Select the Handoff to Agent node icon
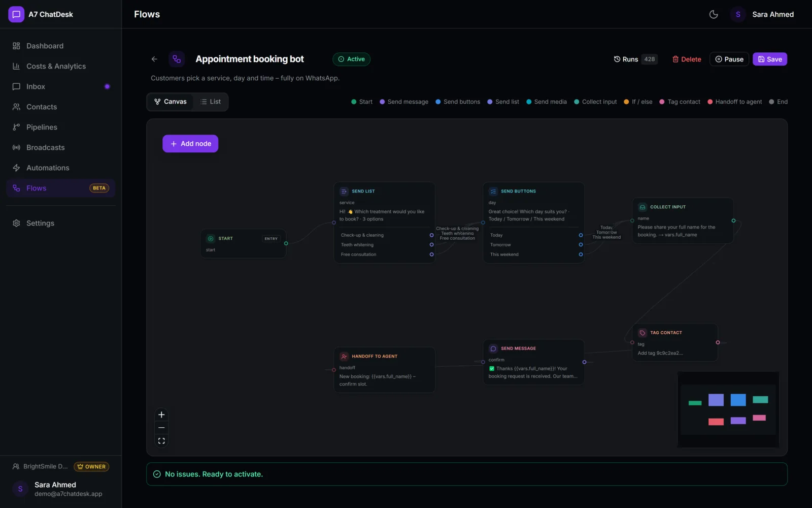The image size is (812, 508). 344,356
